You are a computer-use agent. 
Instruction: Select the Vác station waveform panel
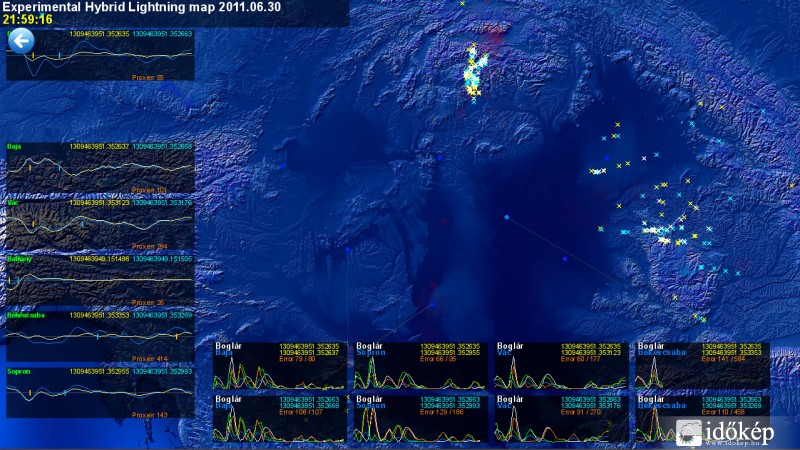[100, 222]
